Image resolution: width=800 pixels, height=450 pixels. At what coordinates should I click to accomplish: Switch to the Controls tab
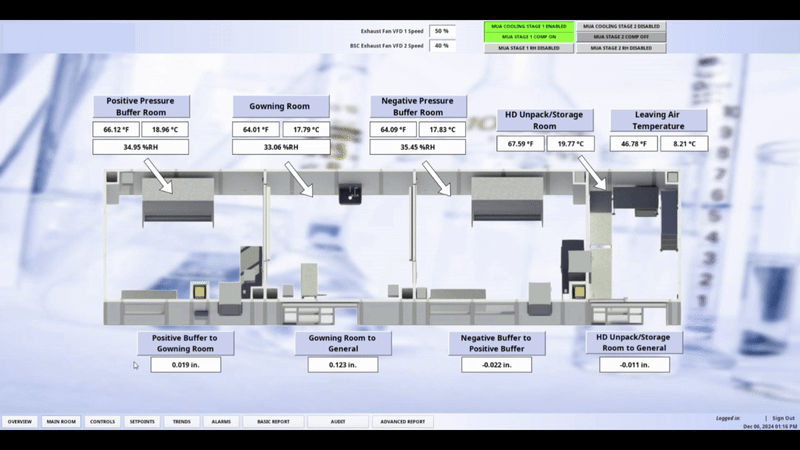tap(102, 422)
